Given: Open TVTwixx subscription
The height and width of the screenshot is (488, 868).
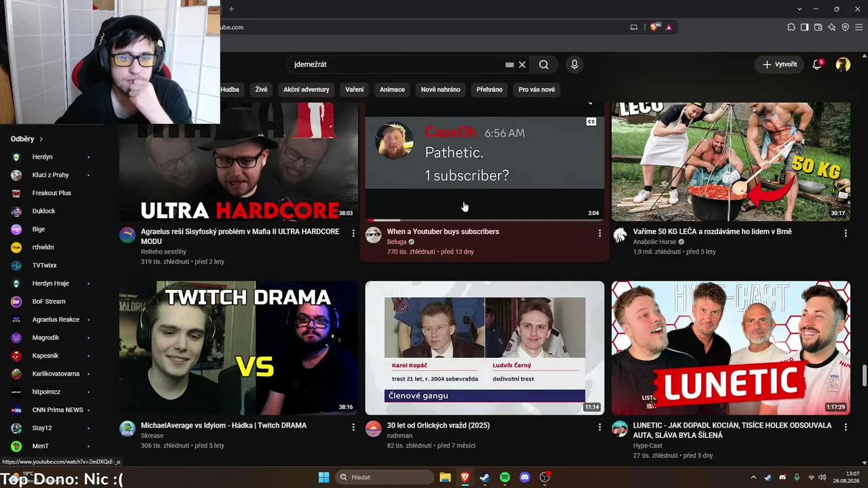Looking at the screenshot, I should 51,266.
